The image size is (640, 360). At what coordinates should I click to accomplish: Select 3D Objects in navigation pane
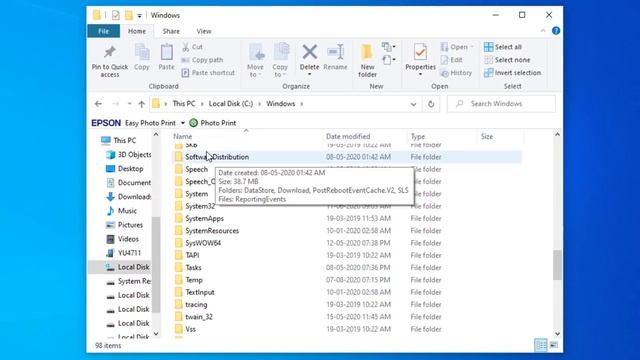click(x=129, y=155)
